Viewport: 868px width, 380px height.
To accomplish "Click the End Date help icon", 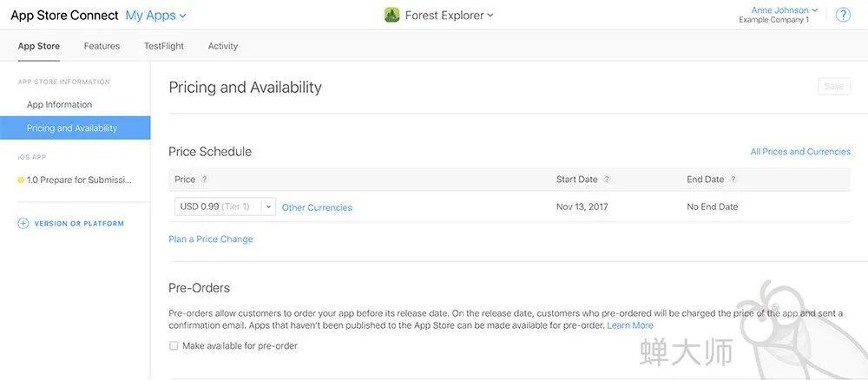I will 733,180.
